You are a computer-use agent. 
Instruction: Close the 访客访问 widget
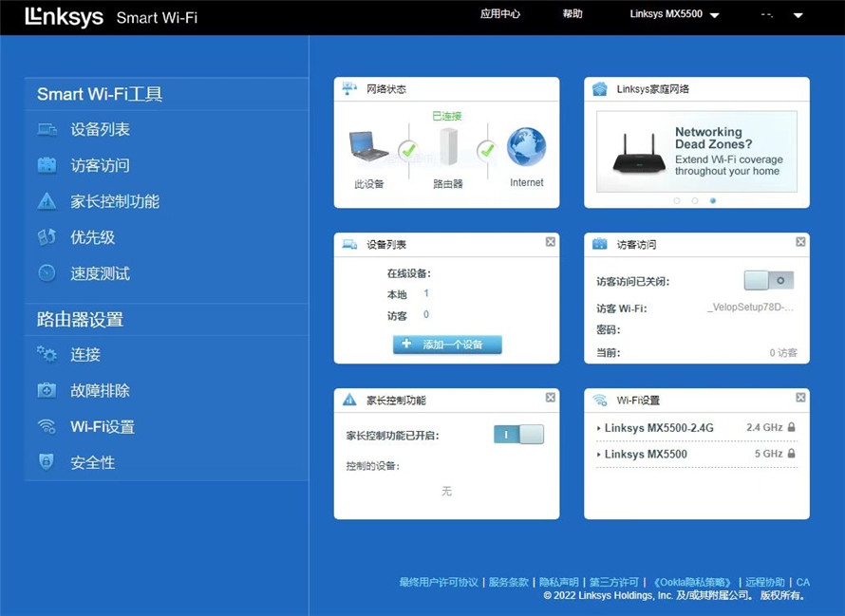(x=800, y=242)
